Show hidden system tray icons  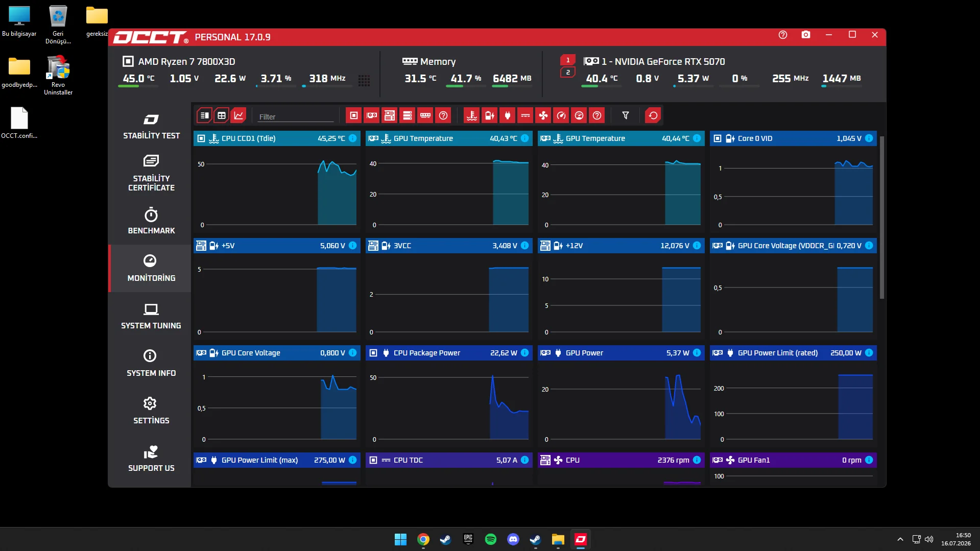tap(900, 539)
